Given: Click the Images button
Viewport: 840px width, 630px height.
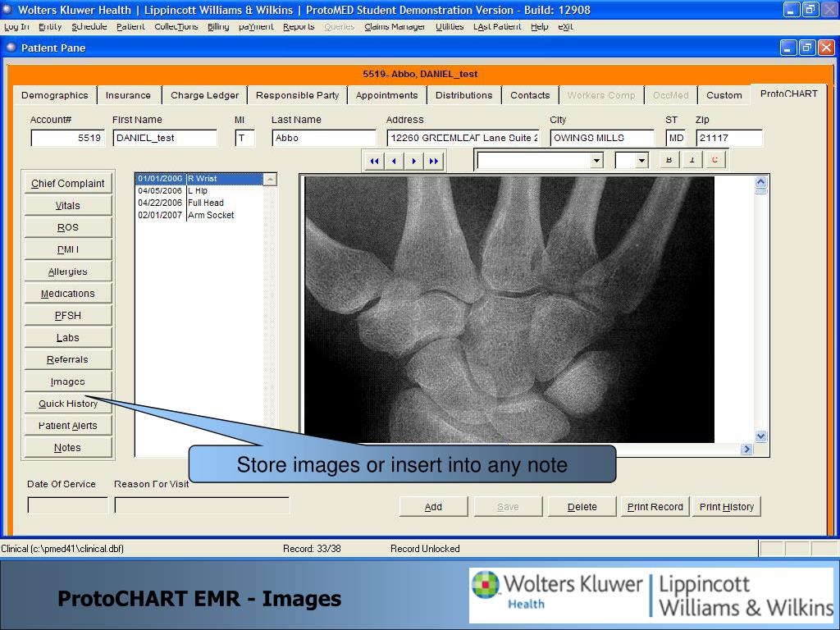Looking at the screenshot, I should 68,381.
